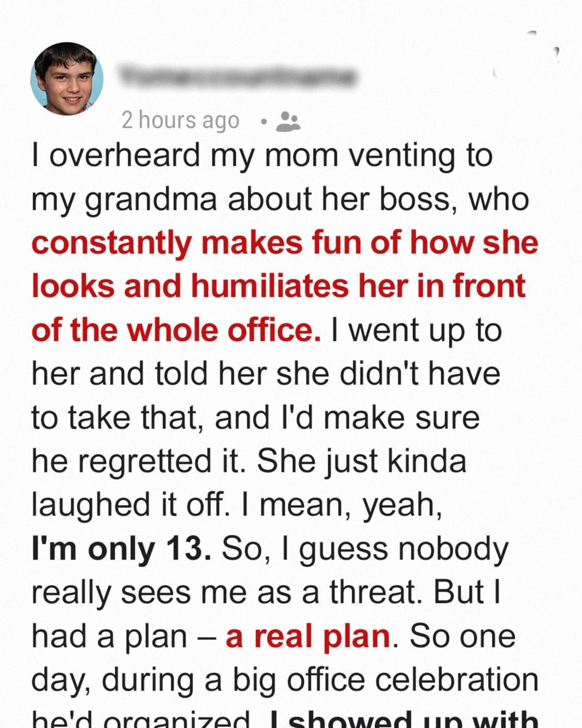
Task: Click the line "I overheard my mom venting"
Action: pyautogui.click(x=262, y=155)
